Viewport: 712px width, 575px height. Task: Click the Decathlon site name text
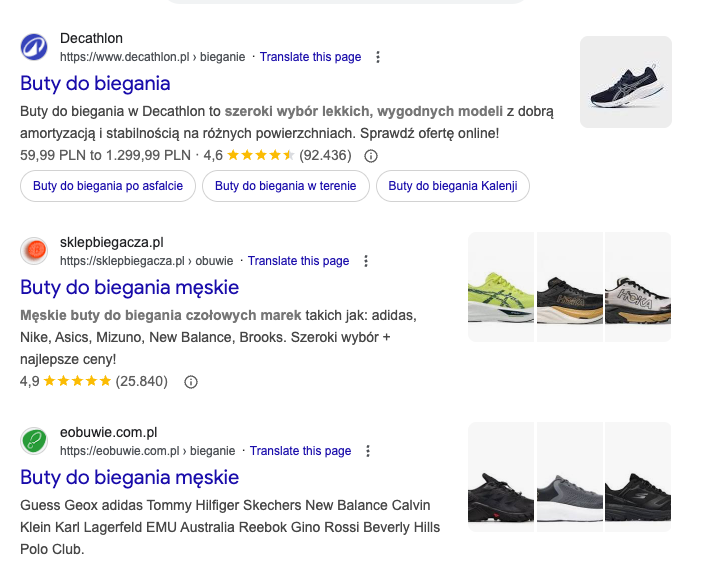(91, 39)
